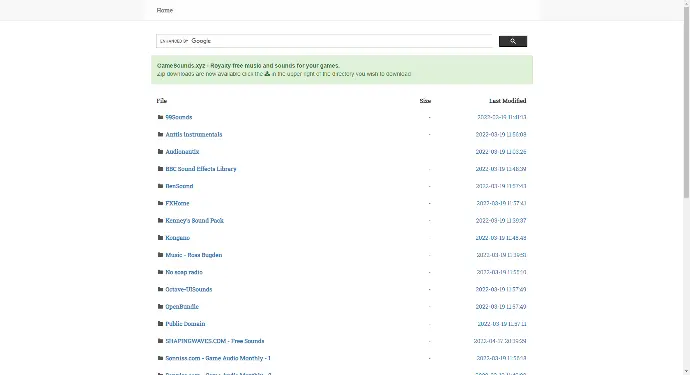690x375 pixels.
Task: Click folder icon next to BBC Sound Effects Library
Action: (x=160, y=169)
